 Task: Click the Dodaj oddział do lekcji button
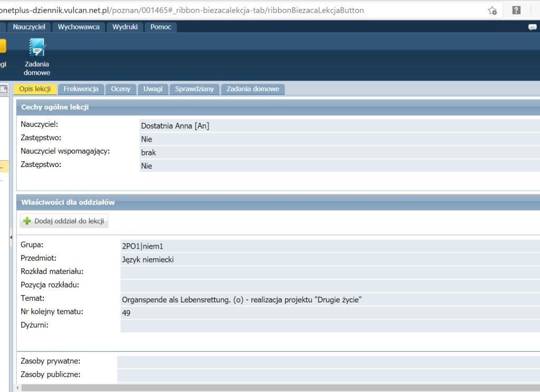tap(64, 221)
